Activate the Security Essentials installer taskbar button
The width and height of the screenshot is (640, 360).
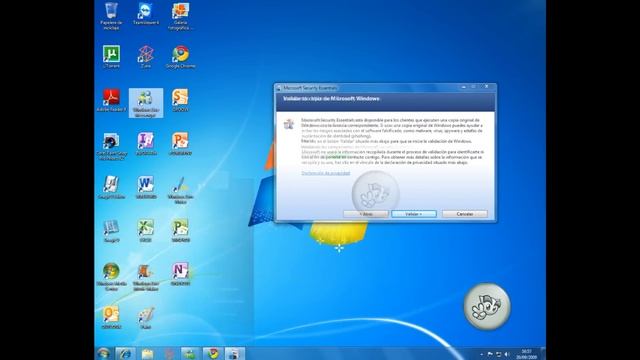[x=234, y=353]
